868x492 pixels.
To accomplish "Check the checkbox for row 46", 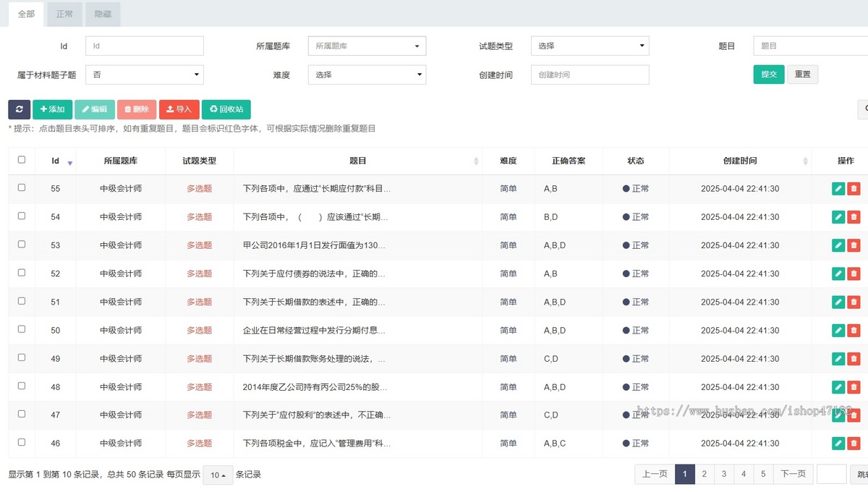I will click(22, 442).
